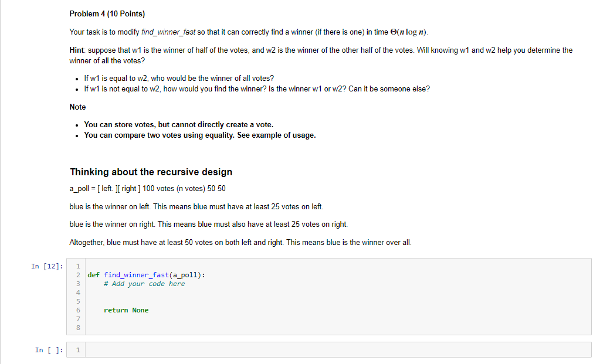Image resolution: width=600 pixels, height=364 pixels.
Task: Click 'Thinking about the recursive design' heading
Action: pyautogui.click(x=151, y=172)
